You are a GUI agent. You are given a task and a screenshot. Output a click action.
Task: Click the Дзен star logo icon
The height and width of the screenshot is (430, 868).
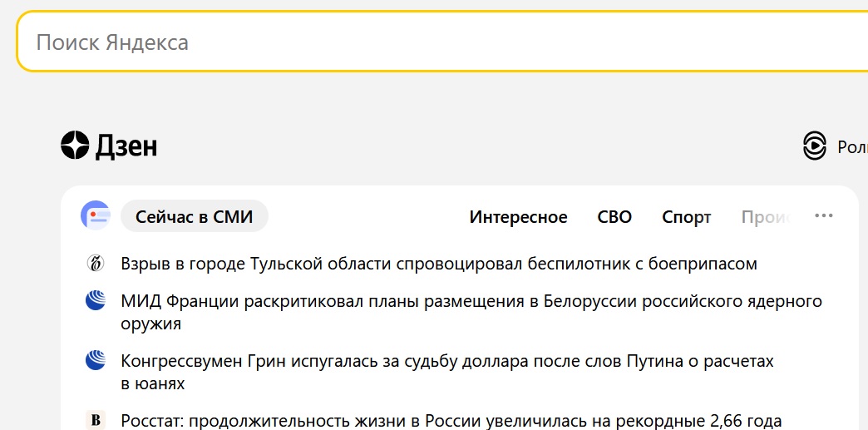pos(75,146)
